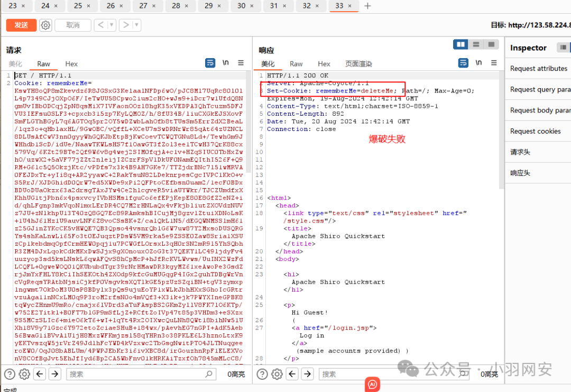The image size is (571, 392).
Task: Select the request Raw view tab
Action: [x=43, y=64]
